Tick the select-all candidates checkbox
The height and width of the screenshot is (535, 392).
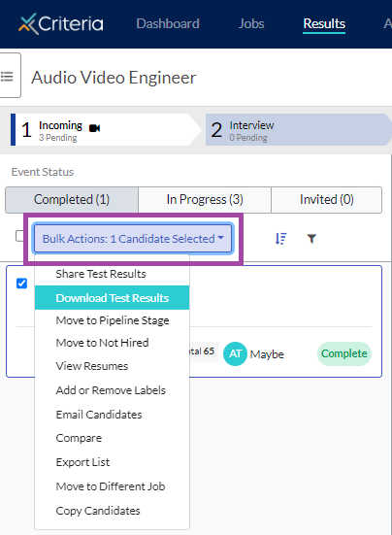tap(19, 236)
